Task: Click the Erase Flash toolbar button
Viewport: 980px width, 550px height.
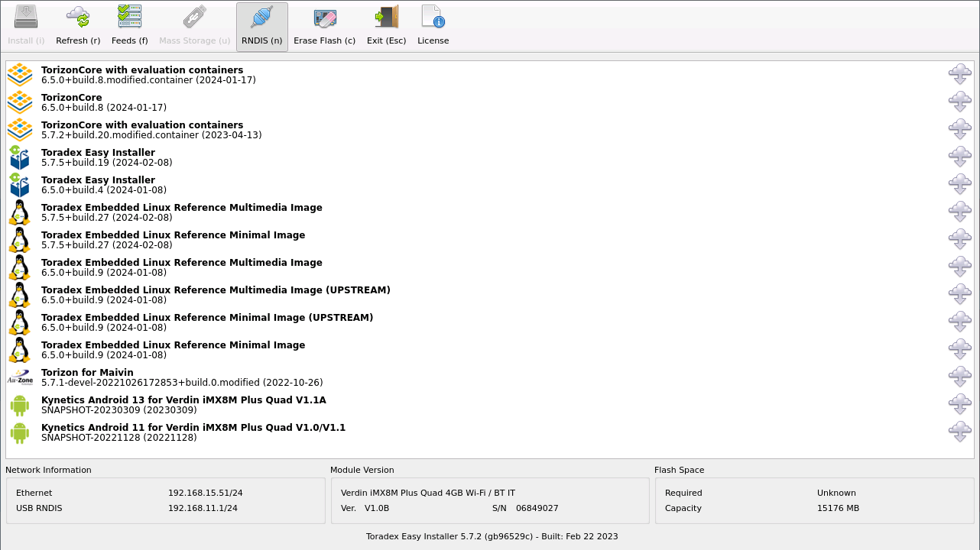Action: [x=324, y=25]
